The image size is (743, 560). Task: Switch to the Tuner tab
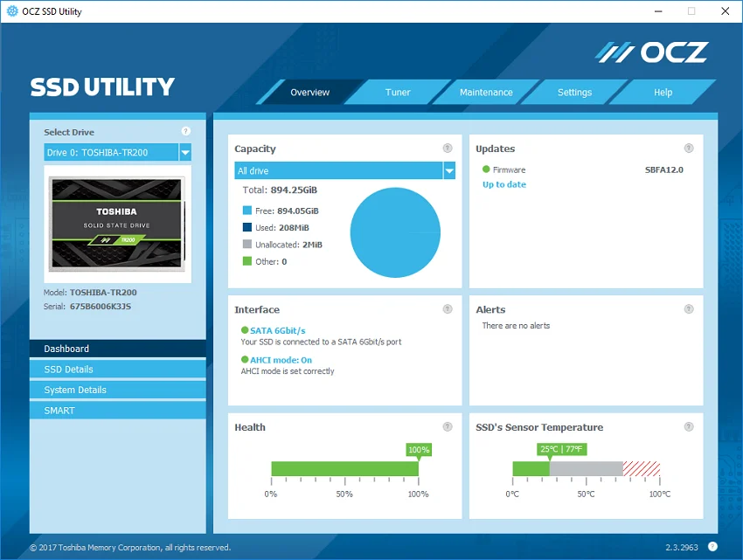[398, 93]
